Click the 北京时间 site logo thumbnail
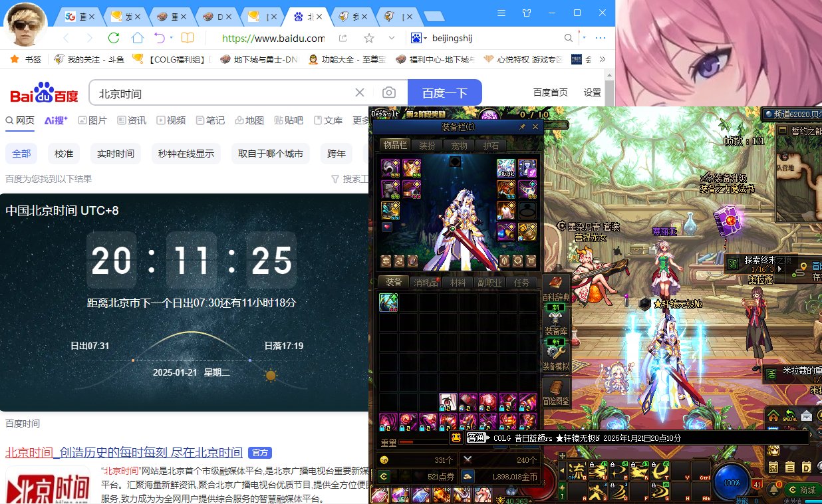The image size is (822, 504). click(x=47, y=487)
